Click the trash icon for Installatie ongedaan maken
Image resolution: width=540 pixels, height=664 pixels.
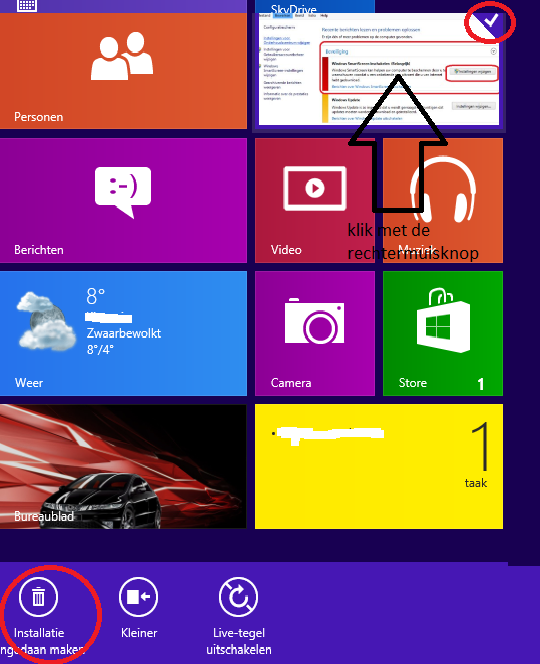point(38,597)
